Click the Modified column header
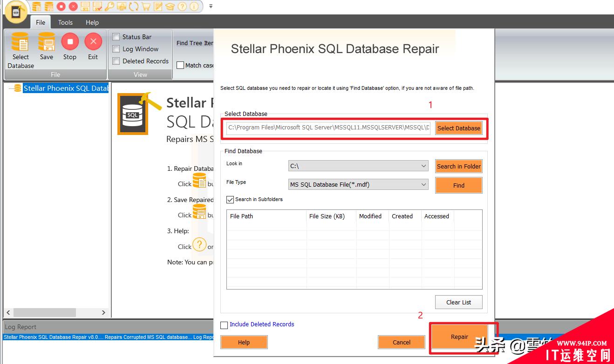614x364 pixels. 372,216
